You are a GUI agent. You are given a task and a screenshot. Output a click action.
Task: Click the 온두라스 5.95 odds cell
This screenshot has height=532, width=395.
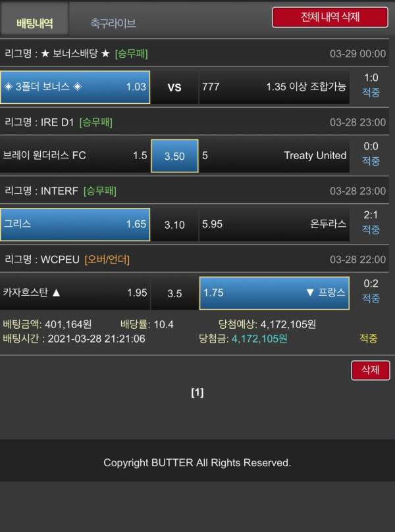click(x=275, y=224)
